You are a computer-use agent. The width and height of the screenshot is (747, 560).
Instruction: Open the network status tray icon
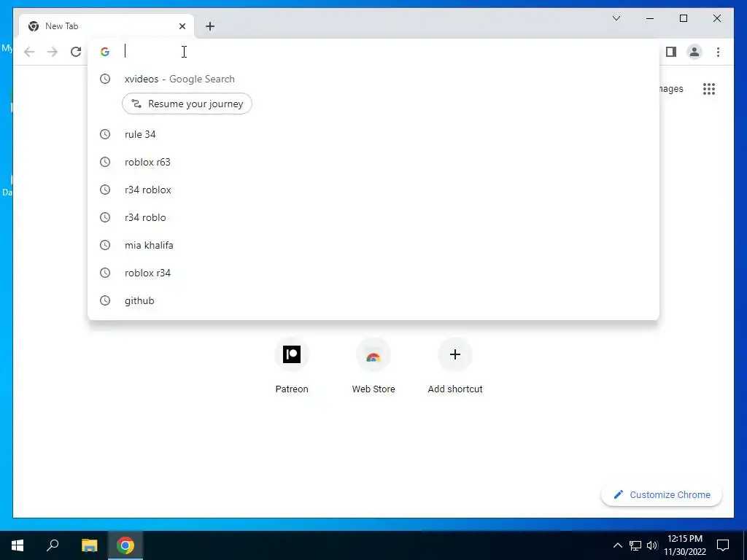[x=635, y=545]
